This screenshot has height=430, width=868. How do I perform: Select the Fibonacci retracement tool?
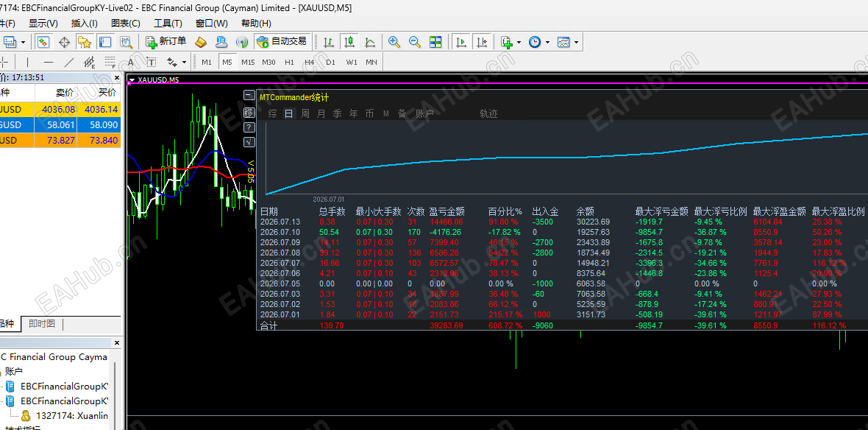[x=110, y=62]
